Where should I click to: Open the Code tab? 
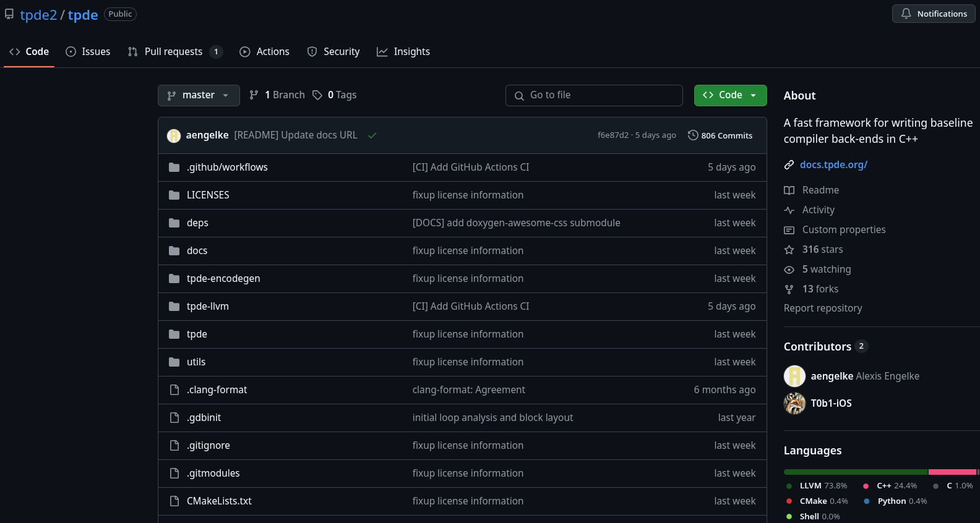coord(29,52)
